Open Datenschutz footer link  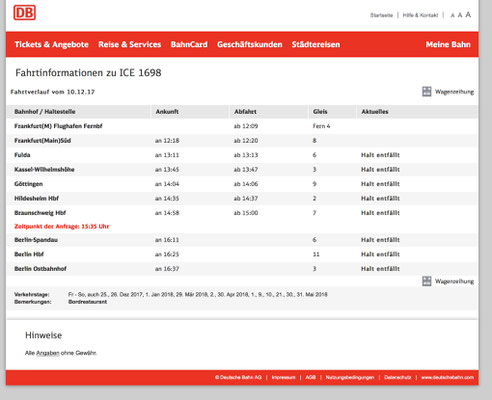398,377
